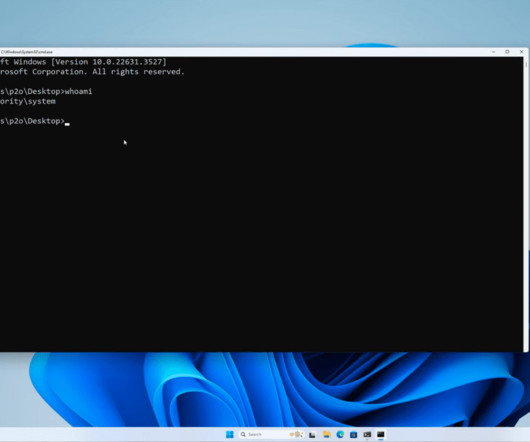530x442 pixels.
Task: Click the 'ority\system' output line
Action: click(x=28, y=101)
